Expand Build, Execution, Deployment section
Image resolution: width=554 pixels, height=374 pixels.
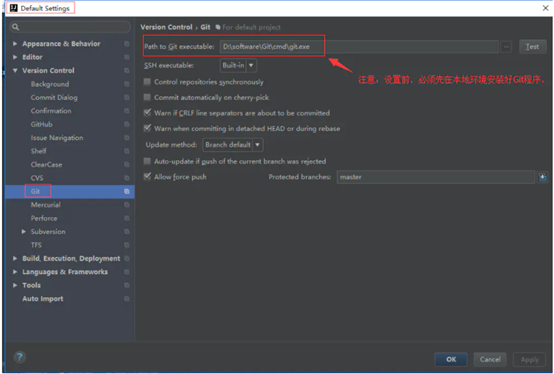click(15, 259)
